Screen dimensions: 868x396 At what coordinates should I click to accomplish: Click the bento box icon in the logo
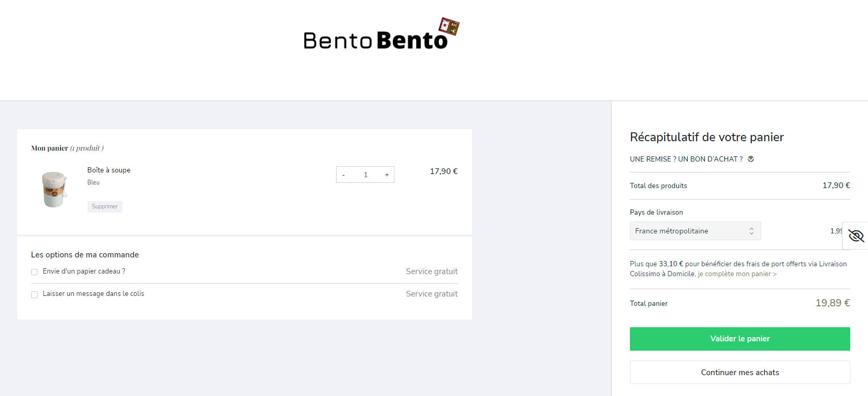(449, 26)
